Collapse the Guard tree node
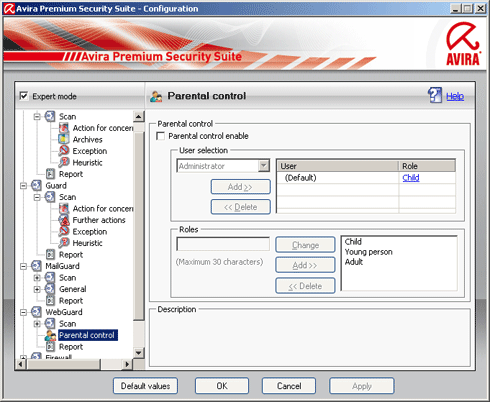Viewport: 490px width, 402px height. coord(23,186)
